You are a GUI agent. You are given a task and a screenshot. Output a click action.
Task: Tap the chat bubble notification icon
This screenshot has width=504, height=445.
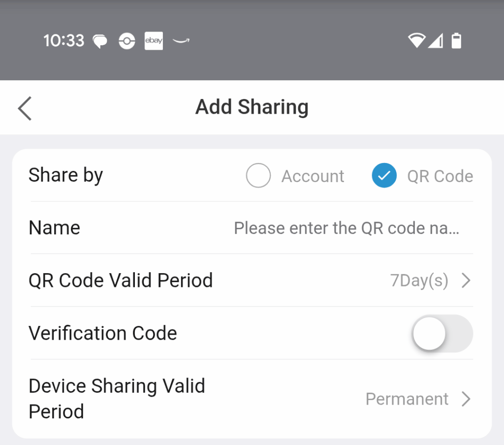[100, 41]
